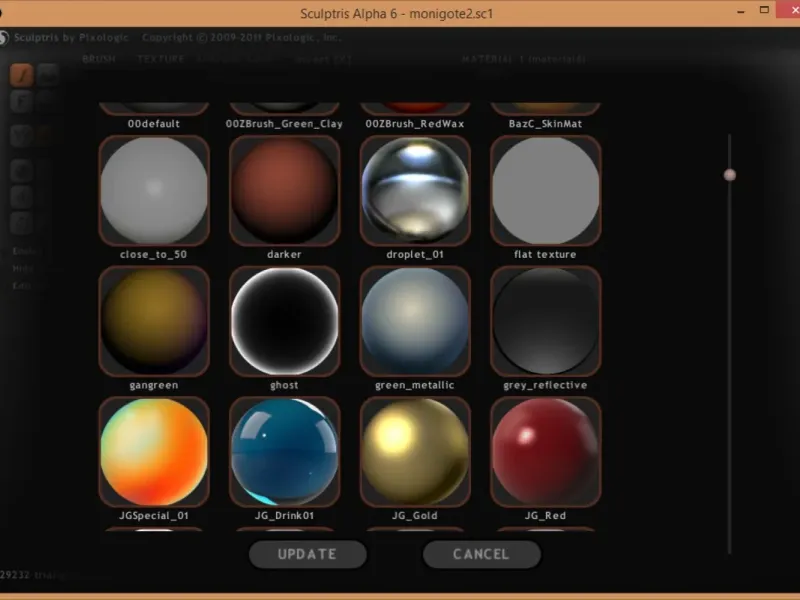
Task: Click the droplet_01 text label
Action: 415,254
